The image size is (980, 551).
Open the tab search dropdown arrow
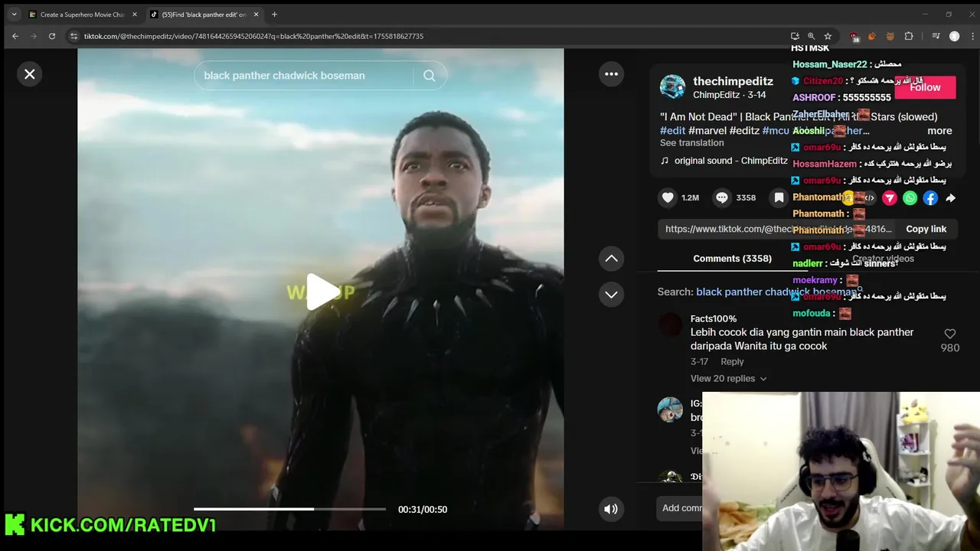pyautogui.click(x=14, y=15)
